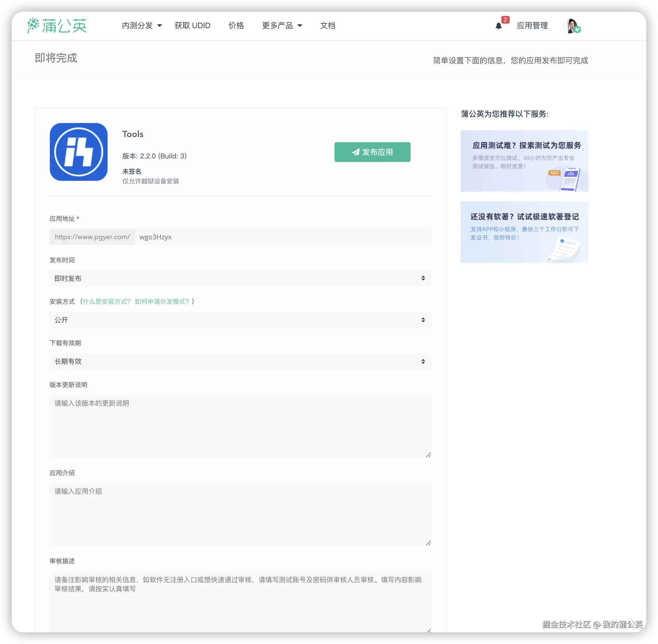
Task: Expand the 安装方式 公开 dropdown
Action: coord(240,320)
